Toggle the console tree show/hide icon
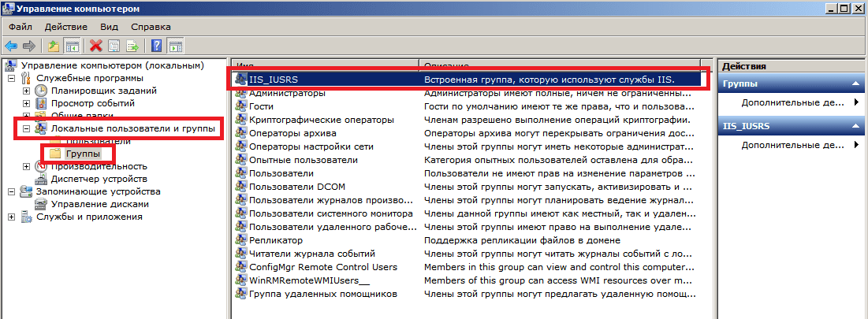The width and height of the screenshot is (868, 319). click(72, 46)
